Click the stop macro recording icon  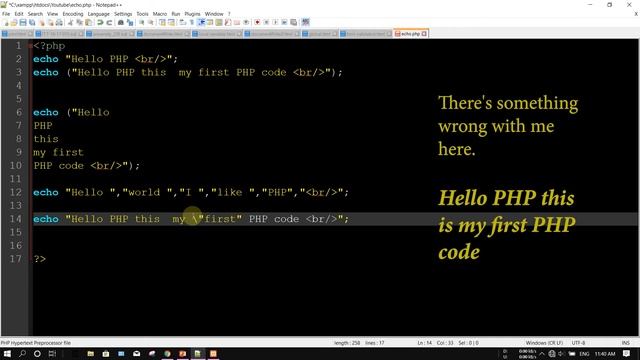[266, 22]
